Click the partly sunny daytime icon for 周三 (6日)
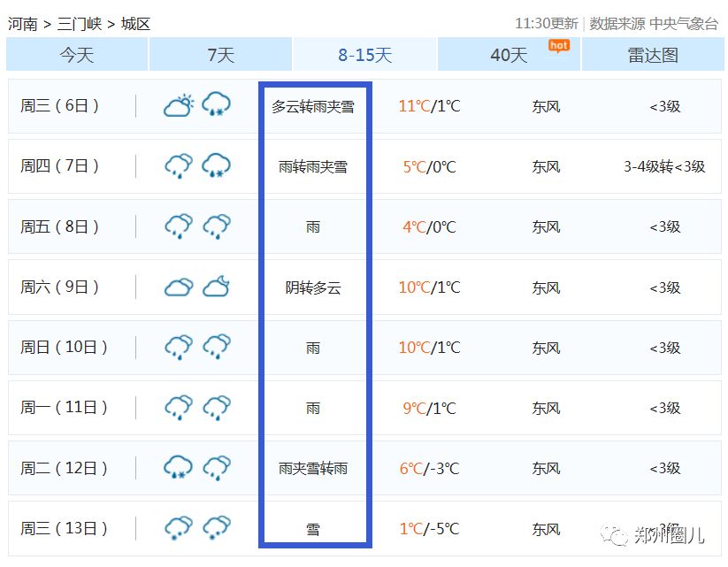The width and height of the screenshot is (728, 567). click(x=179, y=106)
